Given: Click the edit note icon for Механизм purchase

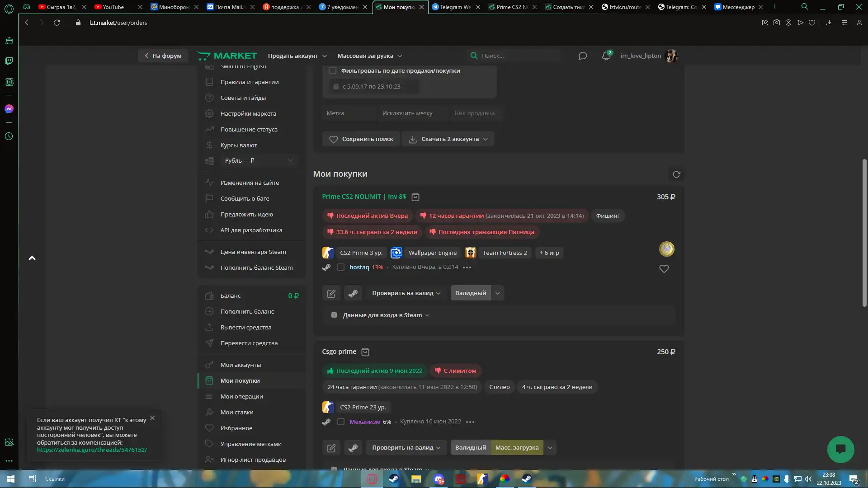Looking at the screenshot, I should coord(331,448).
